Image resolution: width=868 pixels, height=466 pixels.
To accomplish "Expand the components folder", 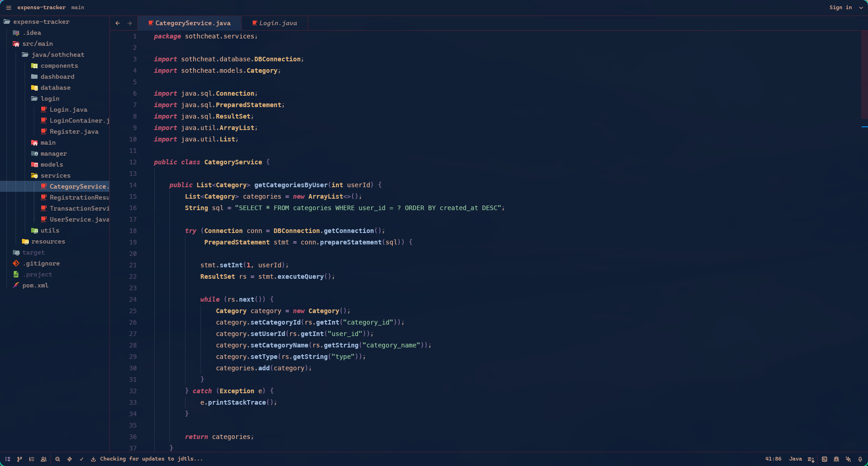I will tap(55, 65).
